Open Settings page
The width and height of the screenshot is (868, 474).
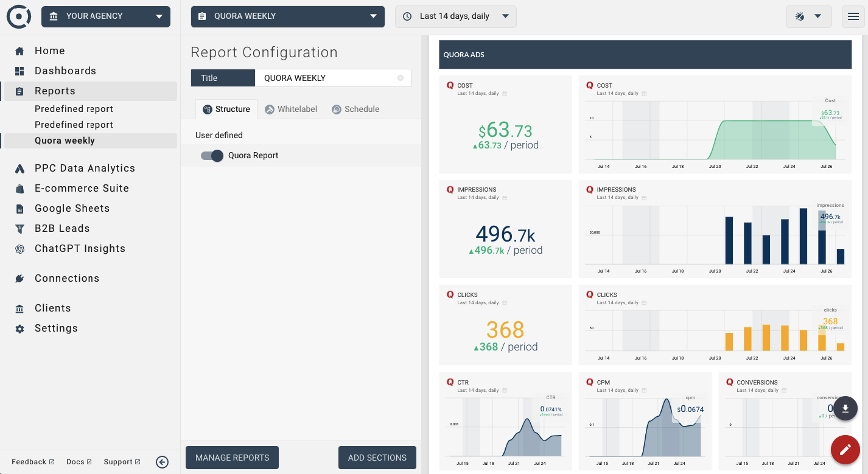pos(56,329)
